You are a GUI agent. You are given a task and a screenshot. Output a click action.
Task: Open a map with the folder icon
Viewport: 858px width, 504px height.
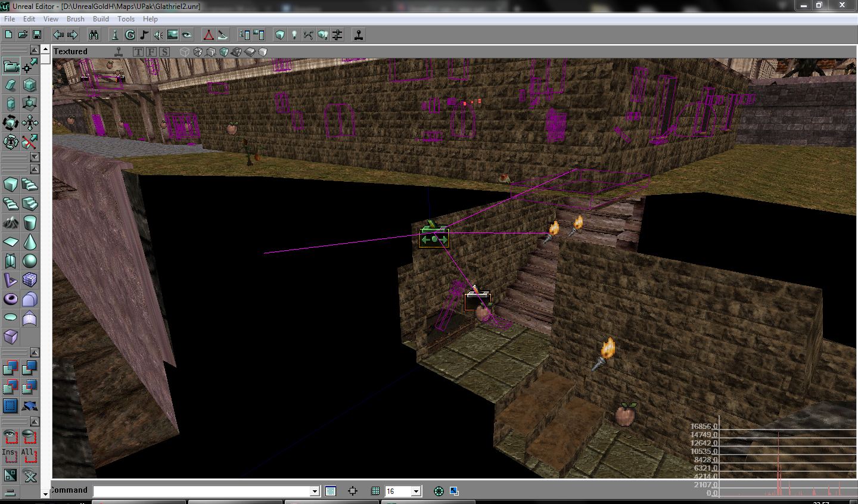tap(23, 35)
